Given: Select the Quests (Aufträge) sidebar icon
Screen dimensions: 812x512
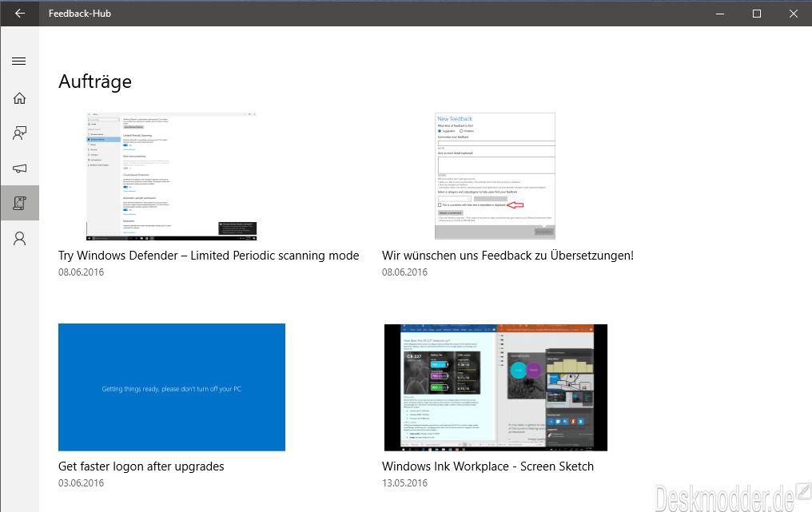Looking at the screenshot, I should (x=19, y=203).
